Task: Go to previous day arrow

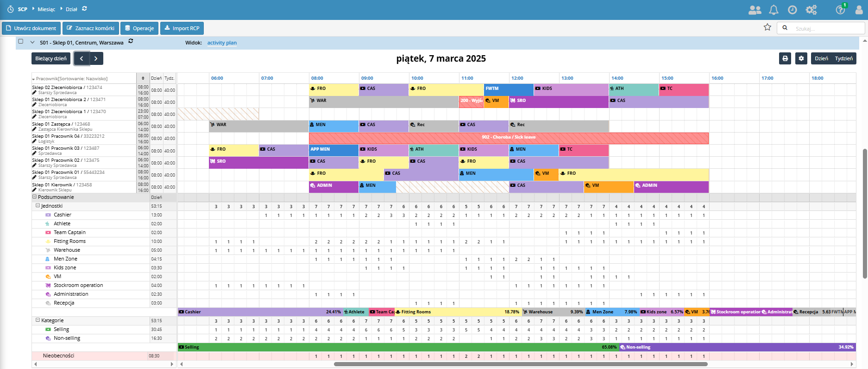Action: pyautogui.click(x=82, y=58)
